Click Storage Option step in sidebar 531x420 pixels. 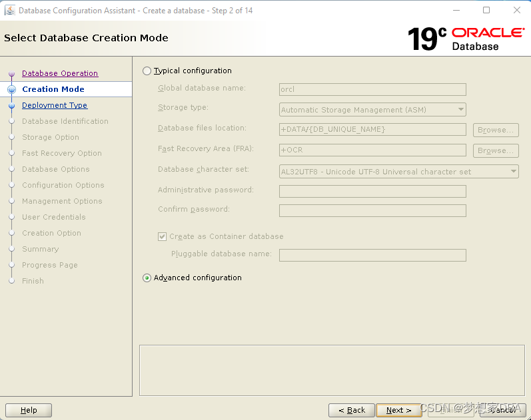(x=51, y=137)
